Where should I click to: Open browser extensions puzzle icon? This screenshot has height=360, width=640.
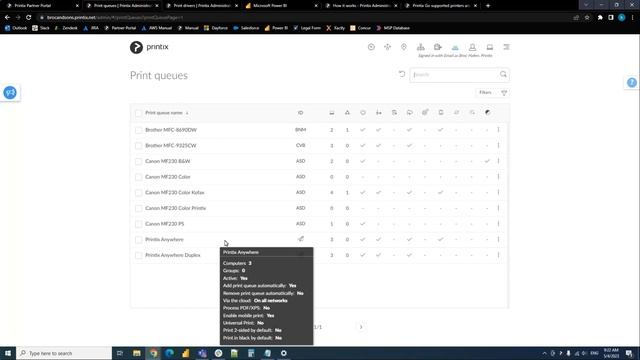click(600, 18)
